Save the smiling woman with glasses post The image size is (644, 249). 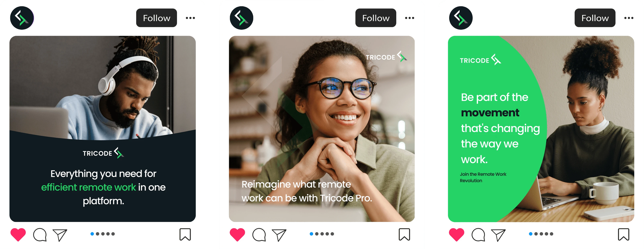(x=404, y=235)
